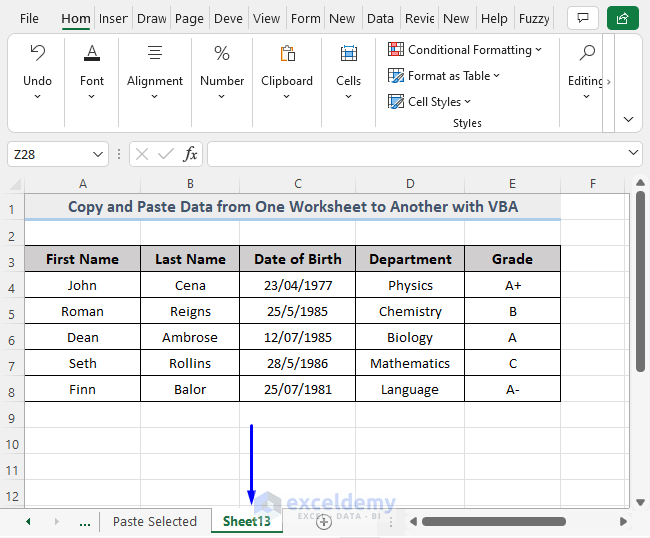This screenshot has width=650, height=538.
Task: Open the Cells group icon
Action: [x=348, y=53]
